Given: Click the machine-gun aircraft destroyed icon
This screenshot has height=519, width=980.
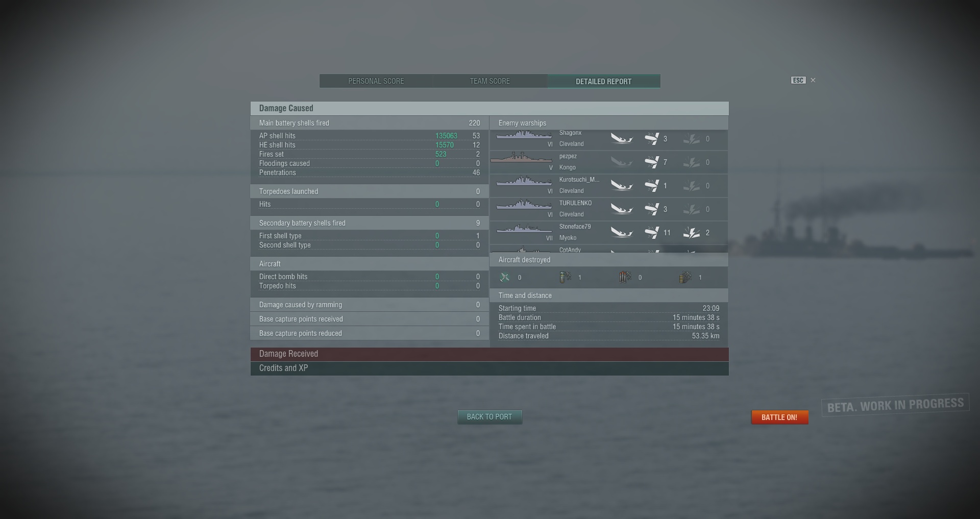Looking at the screenshot, I should pyautogui.click(x=685, y=277).
